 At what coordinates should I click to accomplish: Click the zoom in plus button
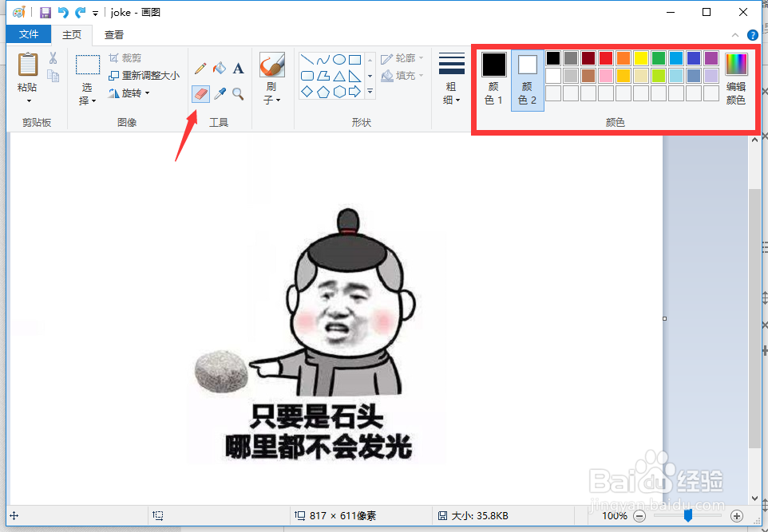(737, 516)
